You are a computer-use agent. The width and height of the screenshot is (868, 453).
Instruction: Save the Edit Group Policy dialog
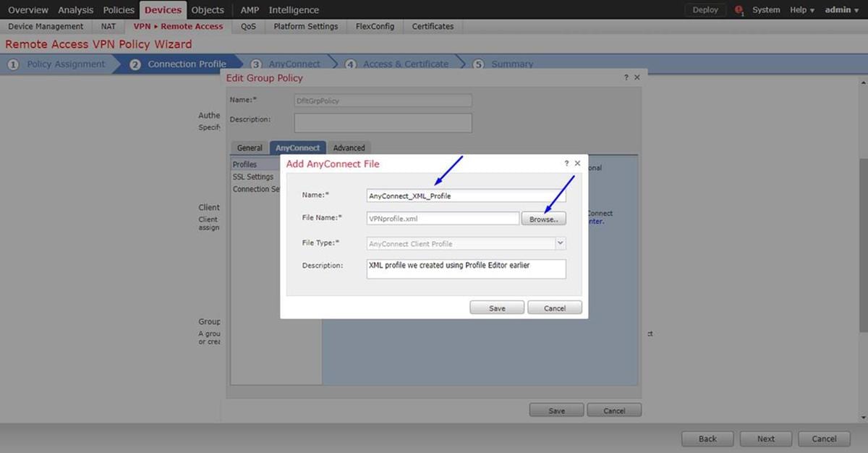556,410
